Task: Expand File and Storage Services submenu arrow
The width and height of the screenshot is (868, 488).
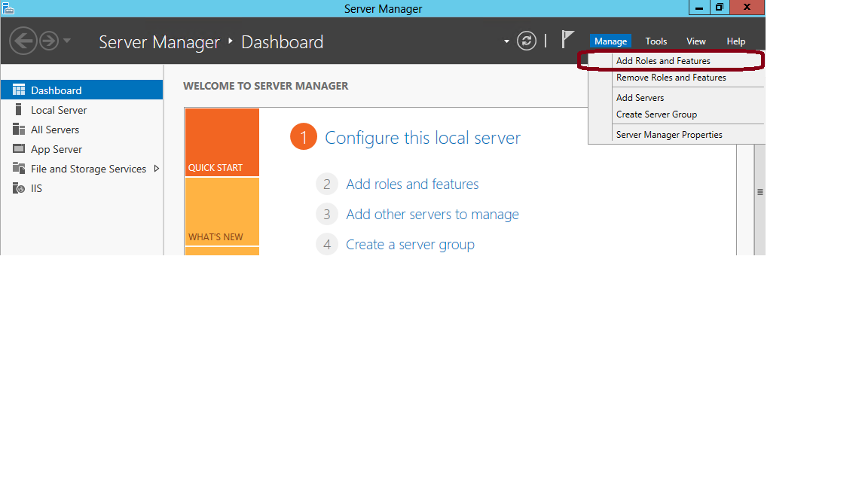Action: pyautogui.click(x=156, y=168)
